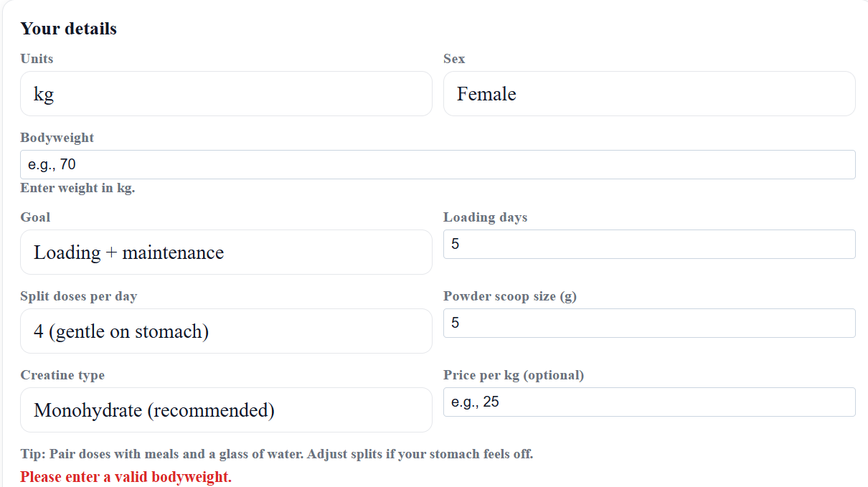Focus the Powder scoop size field
Screen dimensions: 868x487
(x=649, y=323)
